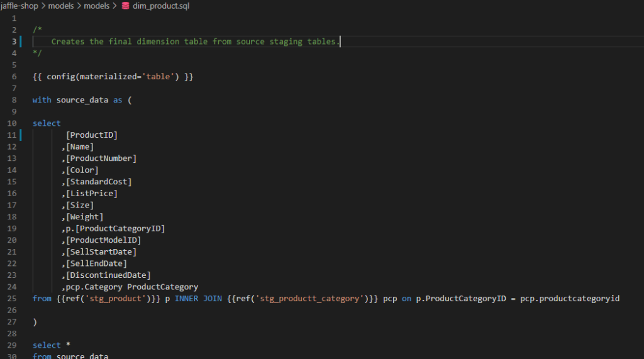Select line number 6 in the gutter
Screen dimensions: 644x359
tap(14, 76)
